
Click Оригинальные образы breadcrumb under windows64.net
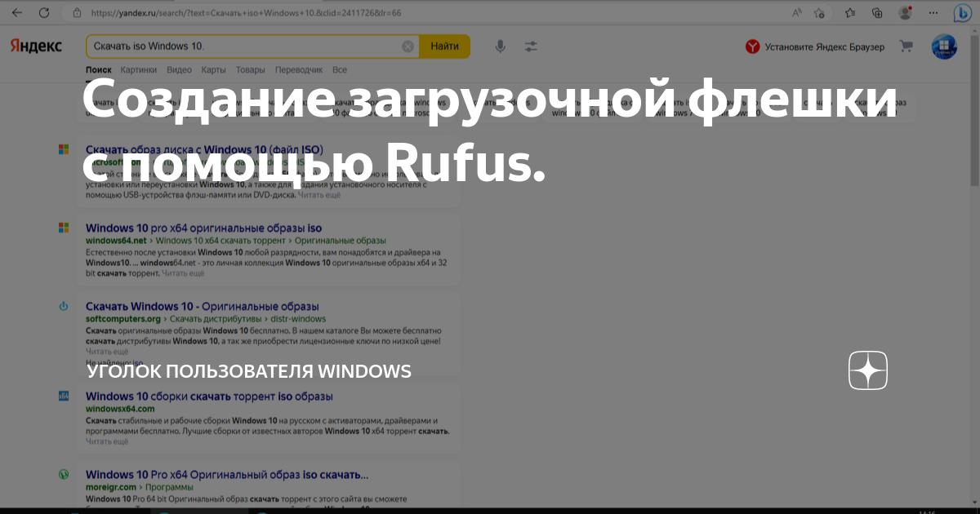(x=340, y=241)
